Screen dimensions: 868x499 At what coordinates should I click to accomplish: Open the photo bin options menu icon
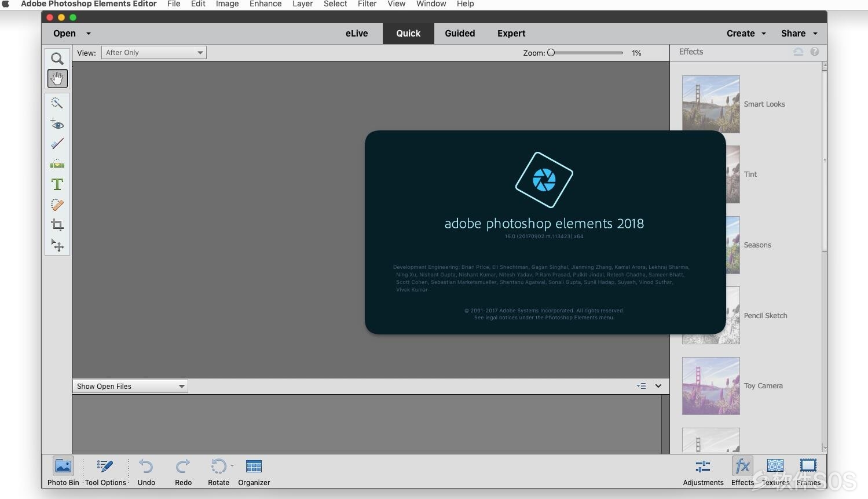(x=642, y=386)
